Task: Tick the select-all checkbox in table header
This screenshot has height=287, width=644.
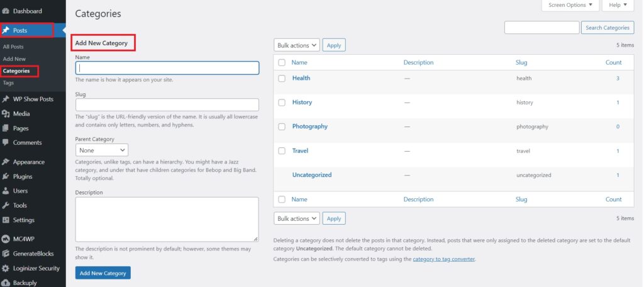Action: [x=282, y=62]
